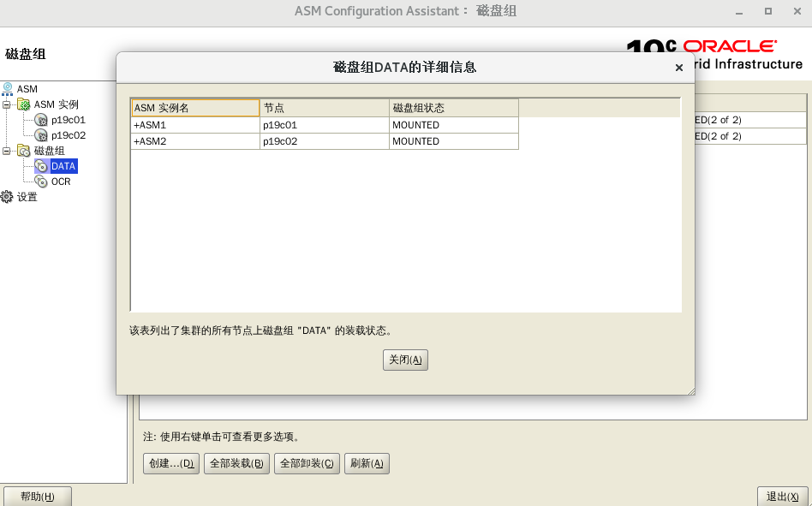Click the 退出(X) button

pyautogui.click(x=783, y=497)
